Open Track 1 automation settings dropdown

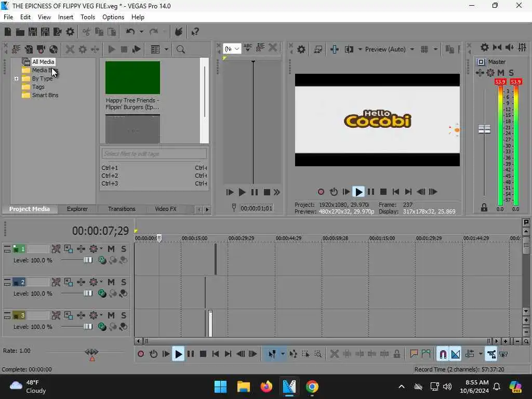point(101,249)
